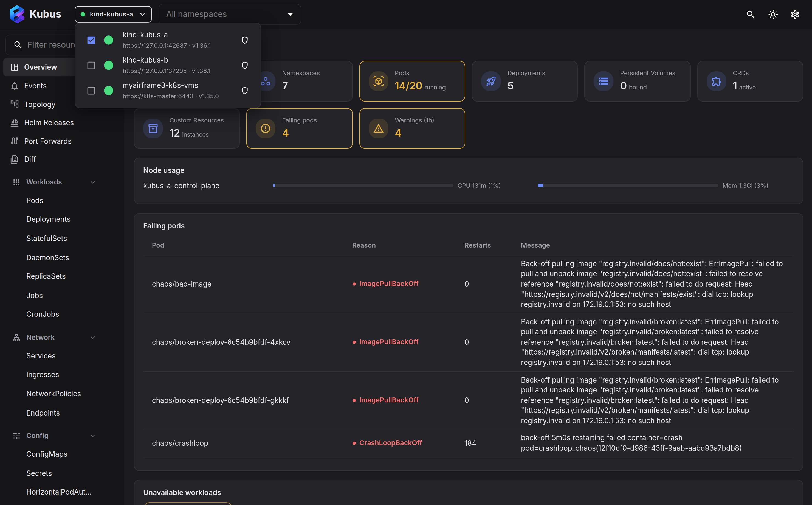Go to Secrets list
Screen dimensions: 812x505
click(39, 473)
